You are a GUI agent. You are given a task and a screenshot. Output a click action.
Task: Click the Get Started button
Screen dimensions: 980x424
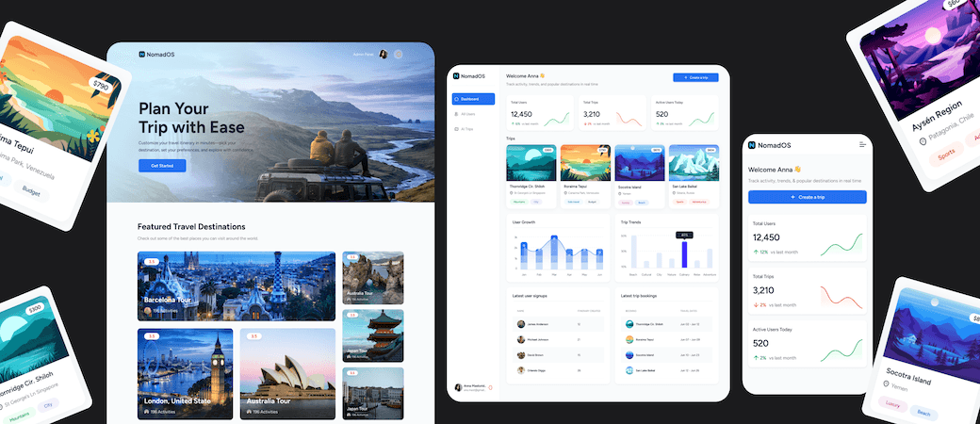[162, 166]
